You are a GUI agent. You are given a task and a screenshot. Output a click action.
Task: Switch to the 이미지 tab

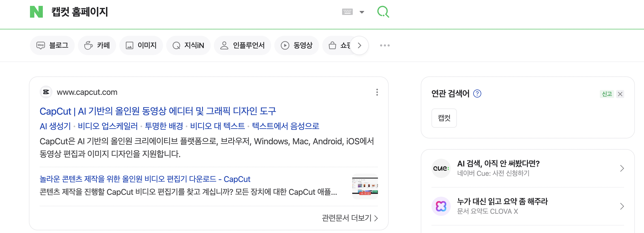[141, 45]
